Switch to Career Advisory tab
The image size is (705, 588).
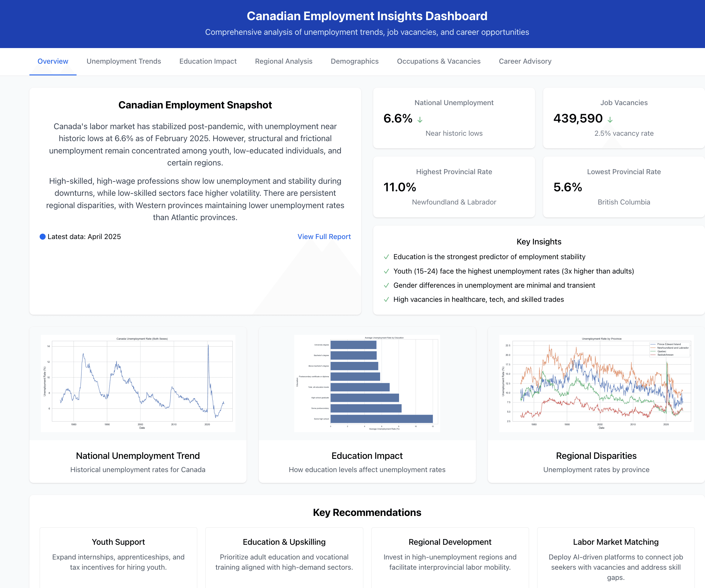[525, 62]
